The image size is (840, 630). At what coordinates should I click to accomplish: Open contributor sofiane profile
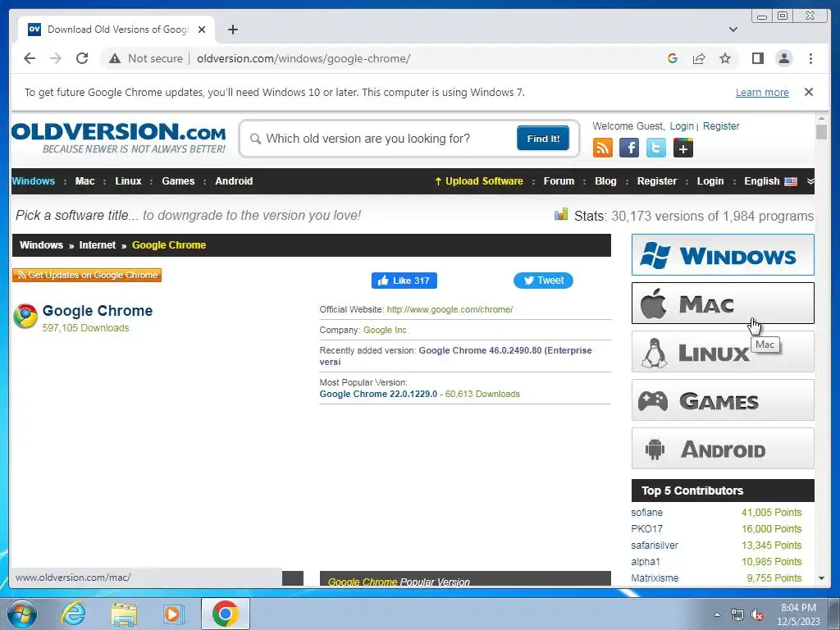click(646, 513)
